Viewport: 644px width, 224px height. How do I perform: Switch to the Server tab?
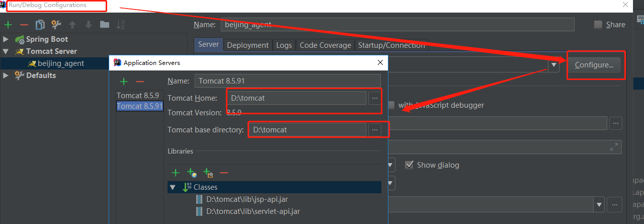tap(208, 44)
